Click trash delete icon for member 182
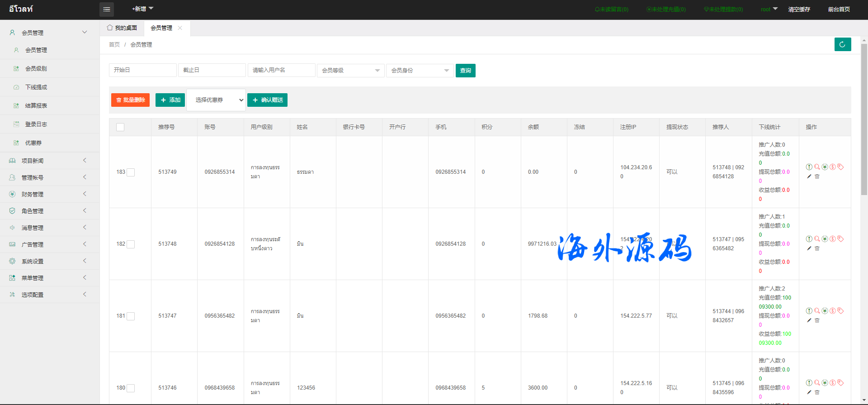The image size is (868, 405). (817, 248)
